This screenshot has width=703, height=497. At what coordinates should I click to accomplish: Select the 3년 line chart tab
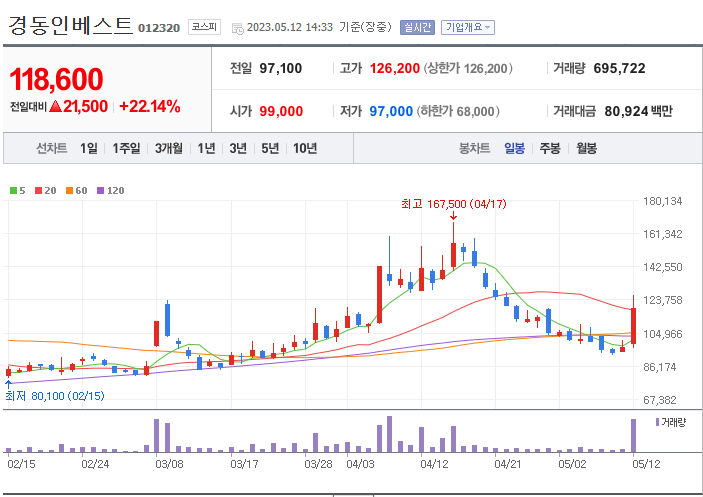pos(238,148)
